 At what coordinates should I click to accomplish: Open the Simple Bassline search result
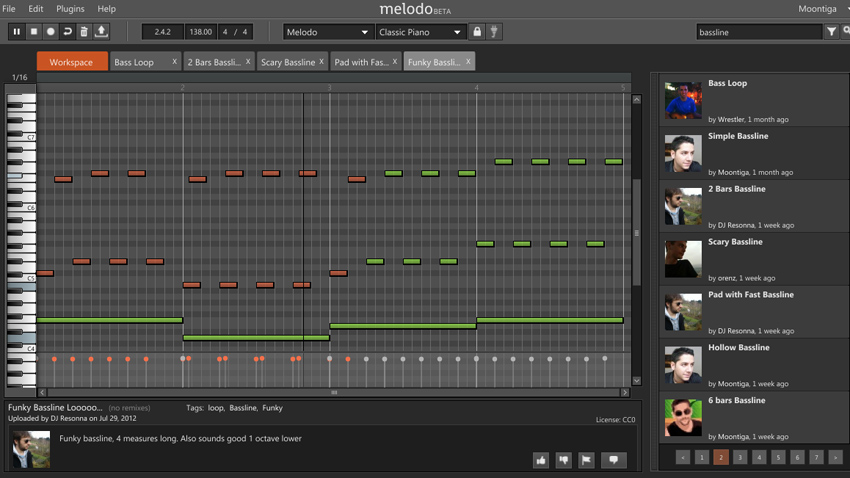pos(754,153)
